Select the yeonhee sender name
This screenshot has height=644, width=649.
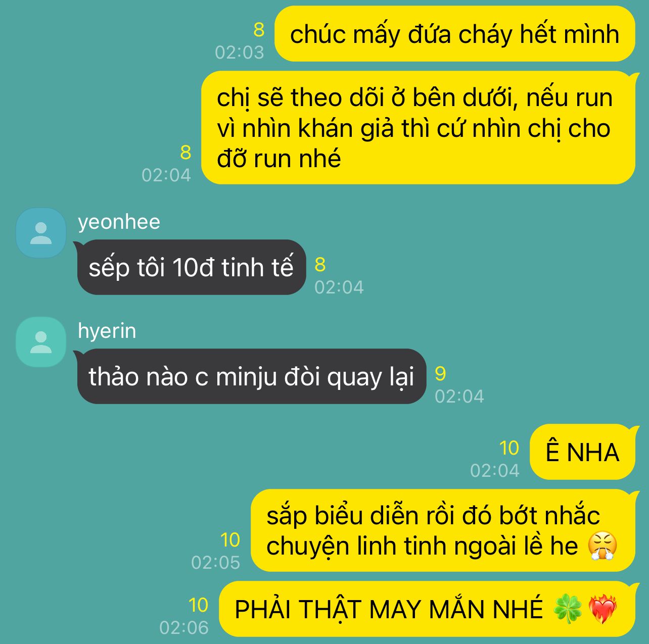click(x=119, y=222)
